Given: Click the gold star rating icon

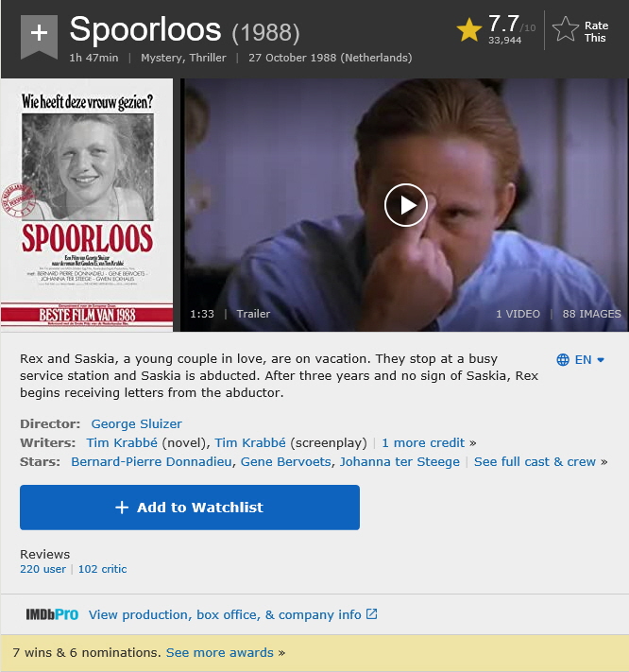Looking at the screenshot, I should coord(469,30).
